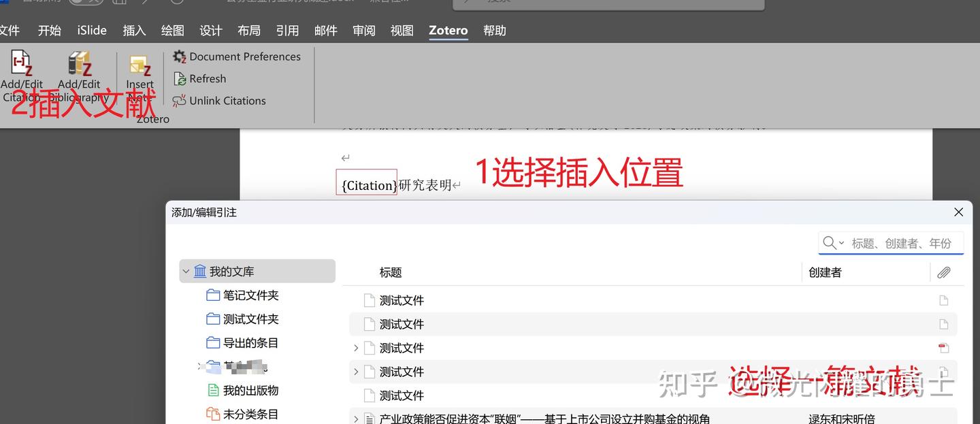The image size is (980, 424).
Task: Open Document Preferences via its gear icon
Action: (180, 56)
